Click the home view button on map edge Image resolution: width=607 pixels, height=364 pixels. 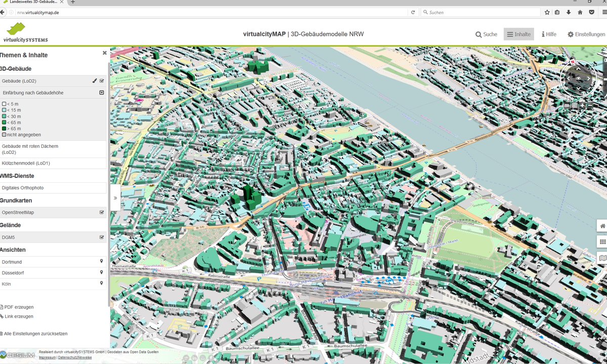[x=602, y=226]
